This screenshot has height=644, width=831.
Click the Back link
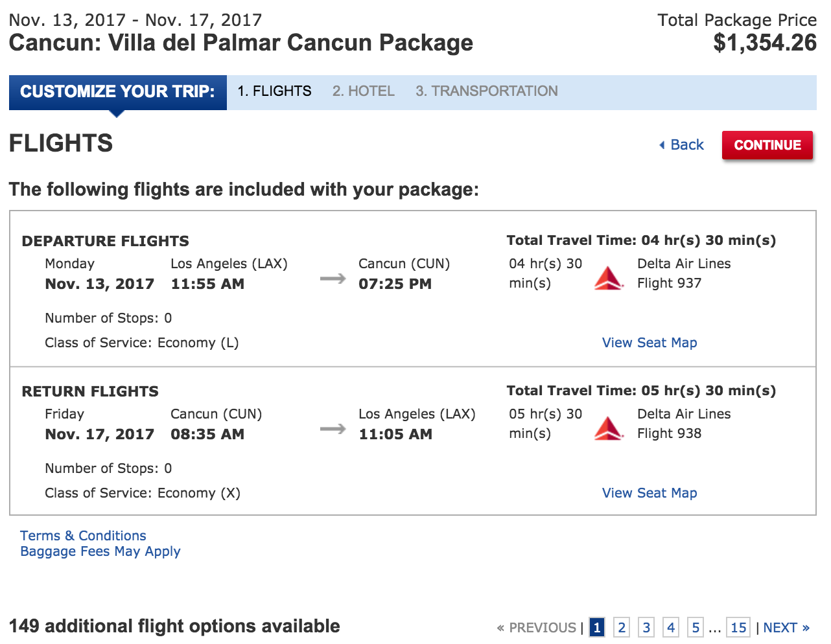click(686, 144)
